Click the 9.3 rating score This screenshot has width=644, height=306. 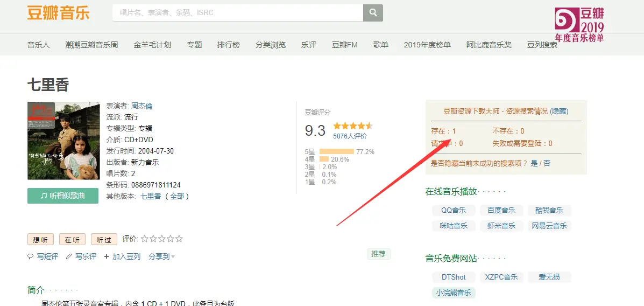[315, 131]
